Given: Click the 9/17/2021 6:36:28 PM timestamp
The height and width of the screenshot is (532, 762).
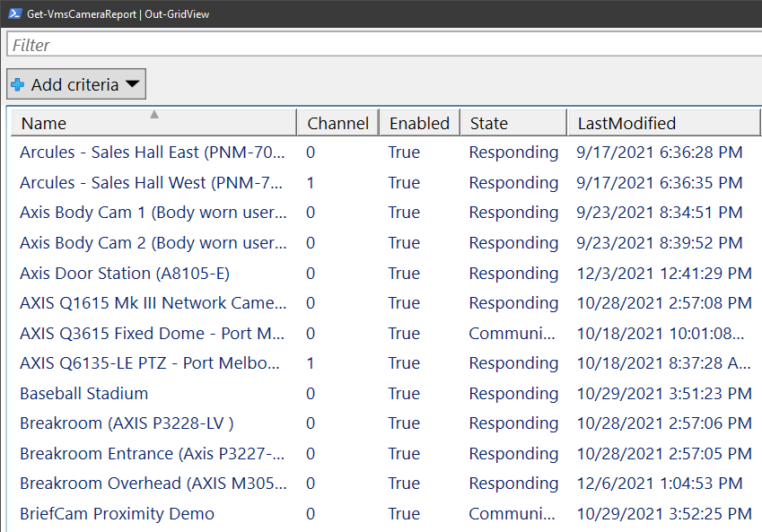Looking at the screenshot, I should point(660,153).
